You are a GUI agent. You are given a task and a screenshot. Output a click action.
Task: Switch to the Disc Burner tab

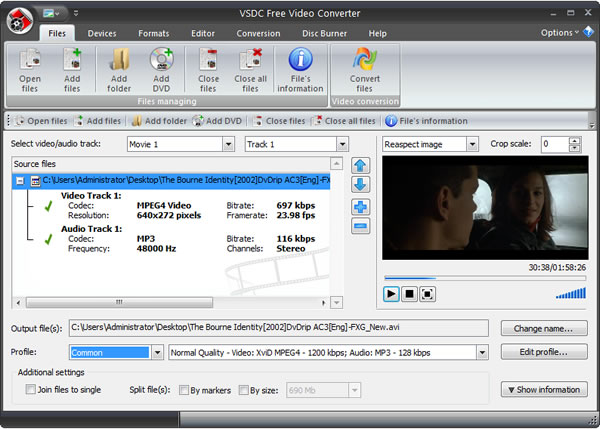pos(324,34)
